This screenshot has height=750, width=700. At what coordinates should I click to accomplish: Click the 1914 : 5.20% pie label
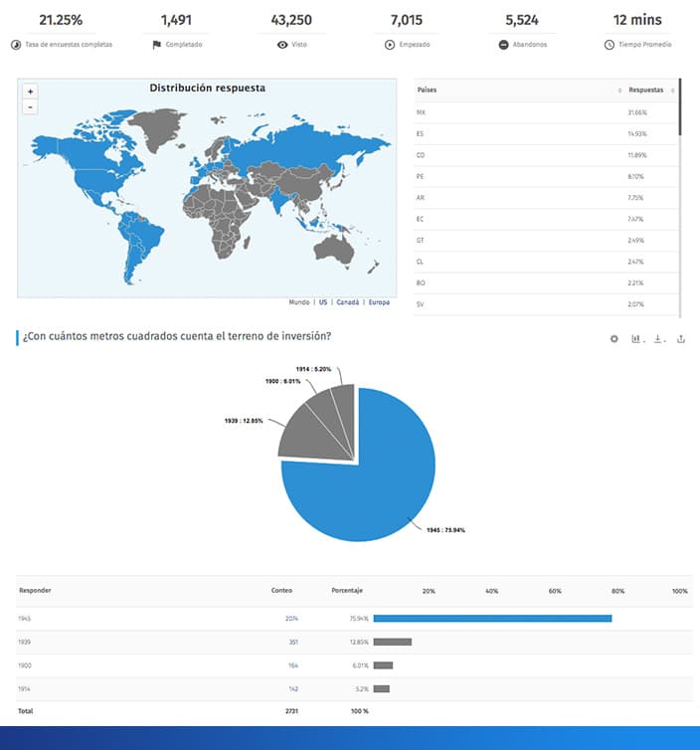313,369
